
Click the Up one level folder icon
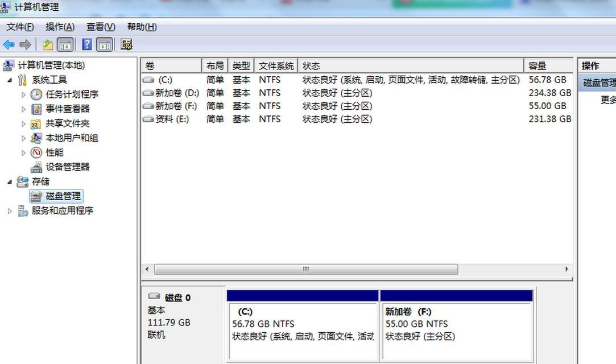pos(48,45)
